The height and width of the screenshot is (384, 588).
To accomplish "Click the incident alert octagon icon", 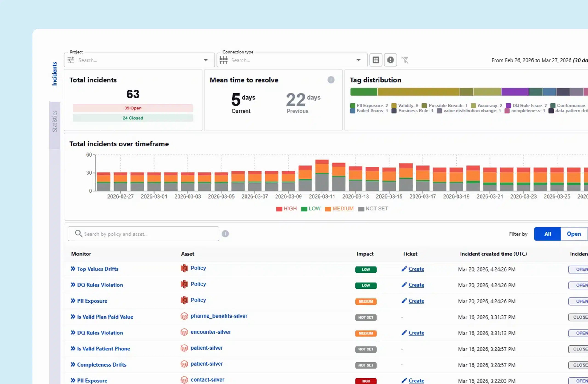I will (x=390, y=60).
